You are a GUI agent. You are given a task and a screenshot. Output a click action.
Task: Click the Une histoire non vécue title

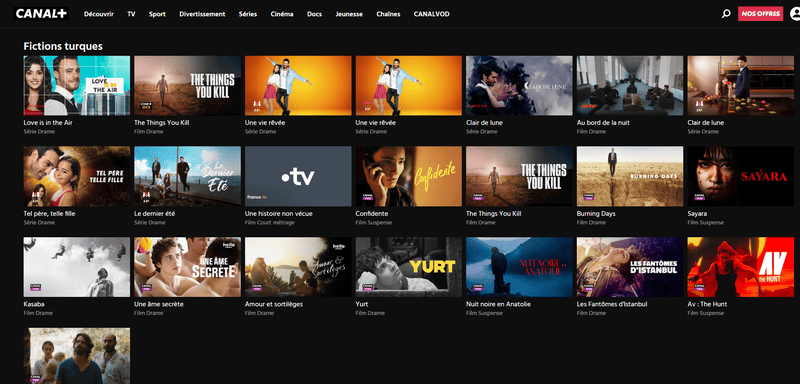(x=279, y=214)
